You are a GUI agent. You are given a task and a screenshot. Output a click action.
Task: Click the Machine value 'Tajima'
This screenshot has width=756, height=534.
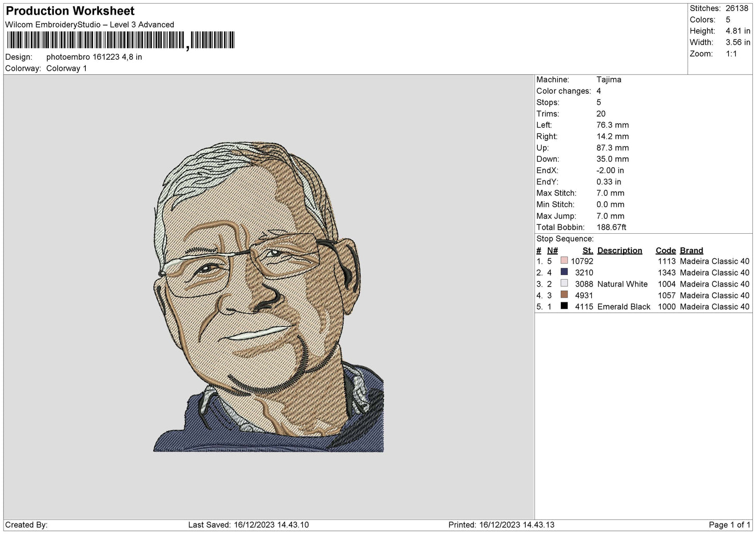click(609, 79)
